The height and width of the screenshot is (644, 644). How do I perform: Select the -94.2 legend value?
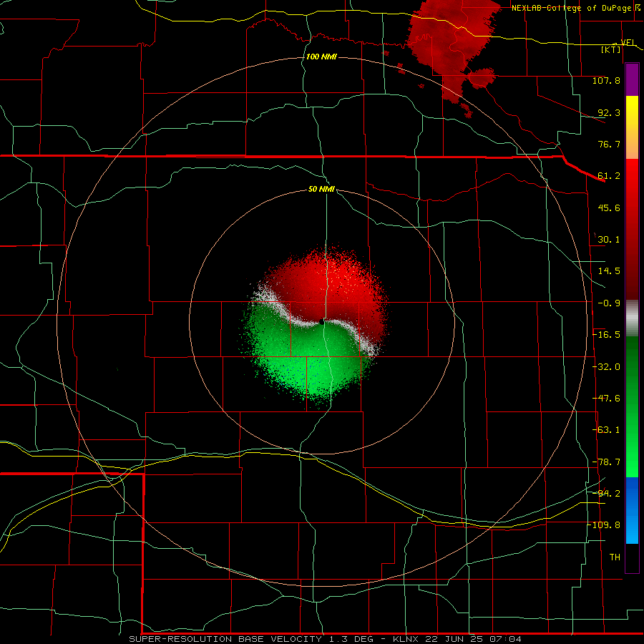tap(606, 494)
